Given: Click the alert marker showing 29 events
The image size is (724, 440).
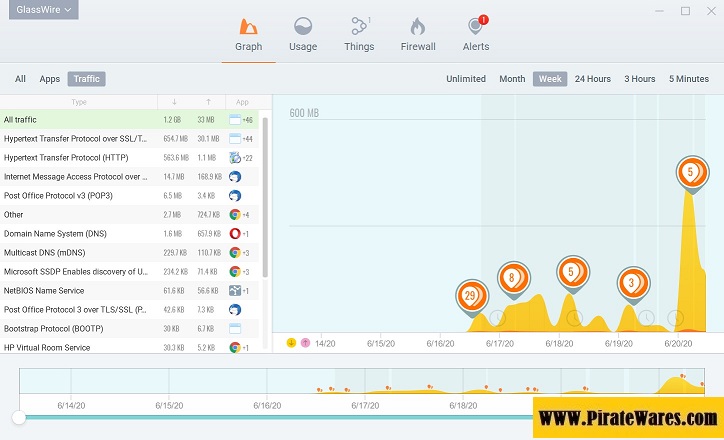Looking at the screenshot, I should pos(470,296).
